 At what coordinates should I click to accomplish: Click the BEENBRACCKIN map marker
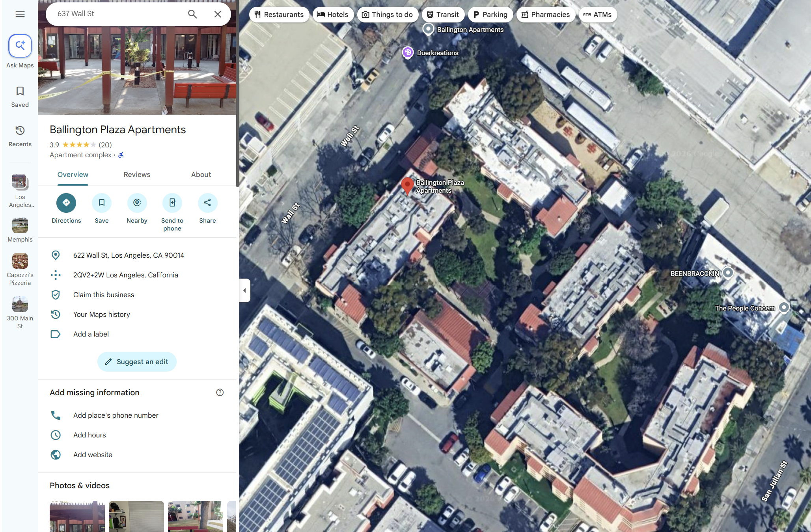pos(728,272)
